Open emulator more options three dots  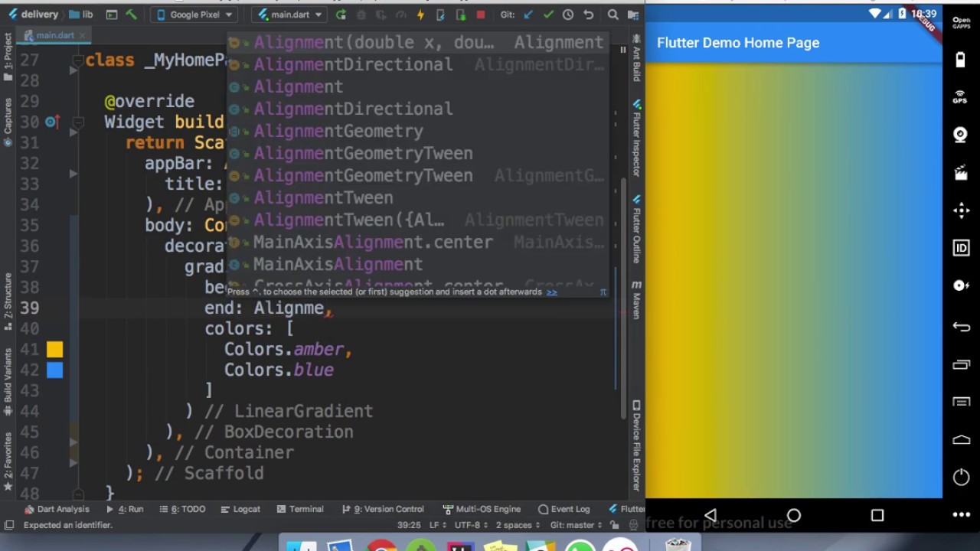coord(961,515)
